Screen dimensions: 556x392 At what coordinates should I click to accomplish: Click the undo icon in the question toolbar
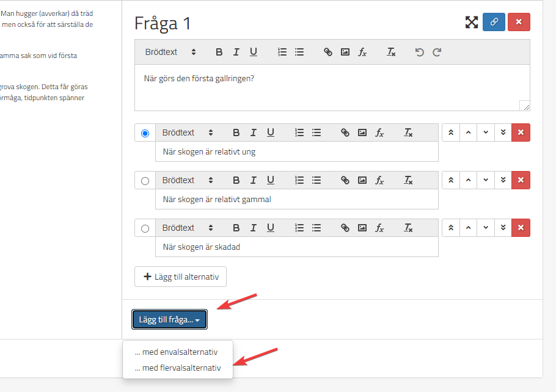[419, 53]
